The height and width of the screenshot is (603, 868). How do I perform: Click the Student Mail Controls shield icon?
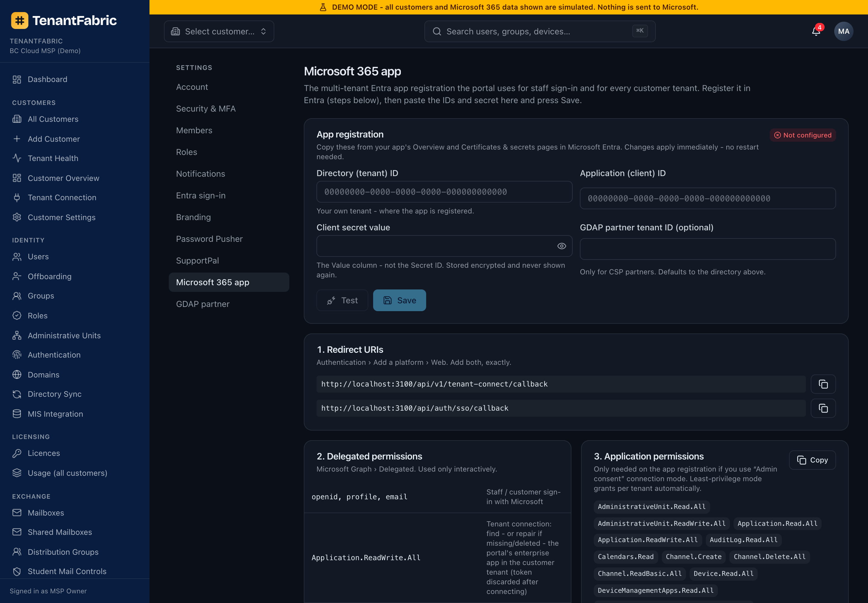tap(17, 571)
